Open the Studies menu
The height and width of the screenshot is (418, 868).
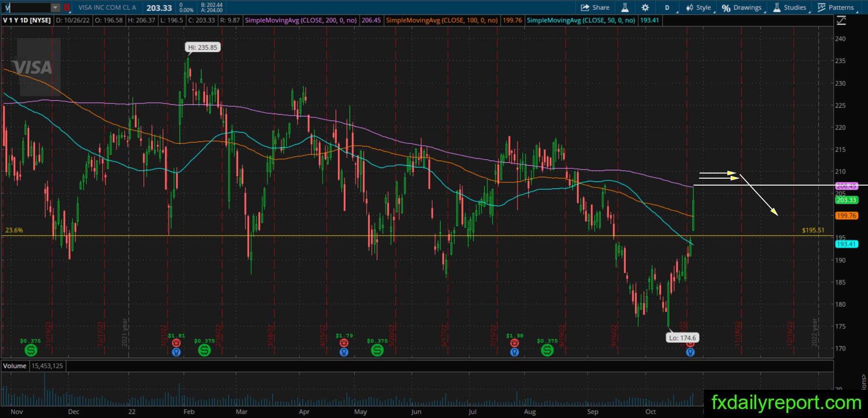790,7
